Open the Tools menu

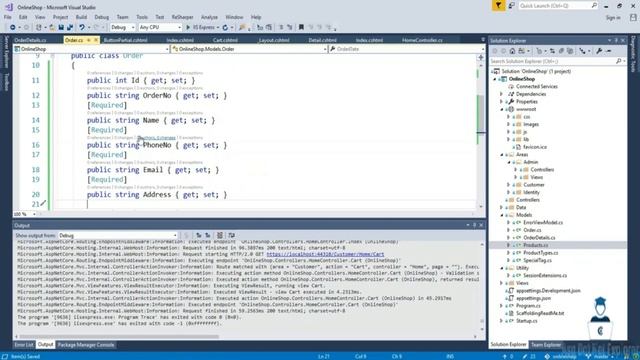[142, 17]
